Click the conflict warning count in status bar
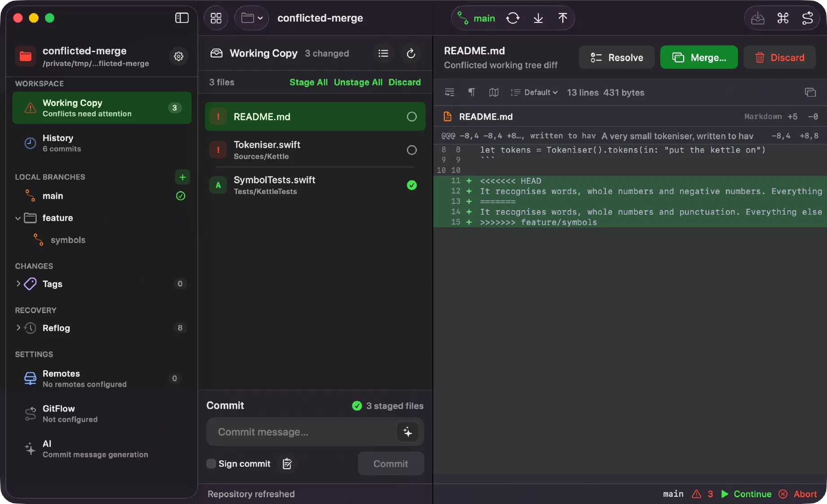Image resolution: width=827 pixels, height=504 pixels. click(703, 494)
